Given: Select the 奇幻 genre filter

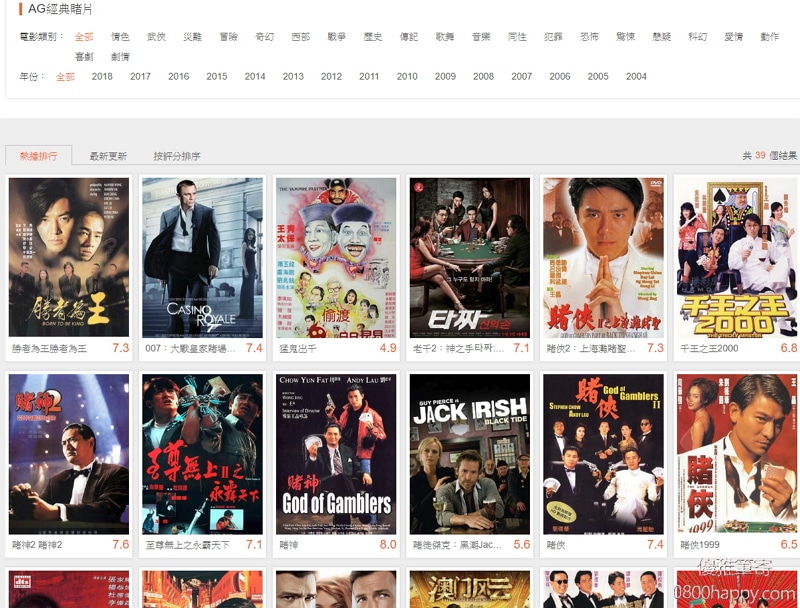Looking at the screenshot, I should [x=264, y=37].
